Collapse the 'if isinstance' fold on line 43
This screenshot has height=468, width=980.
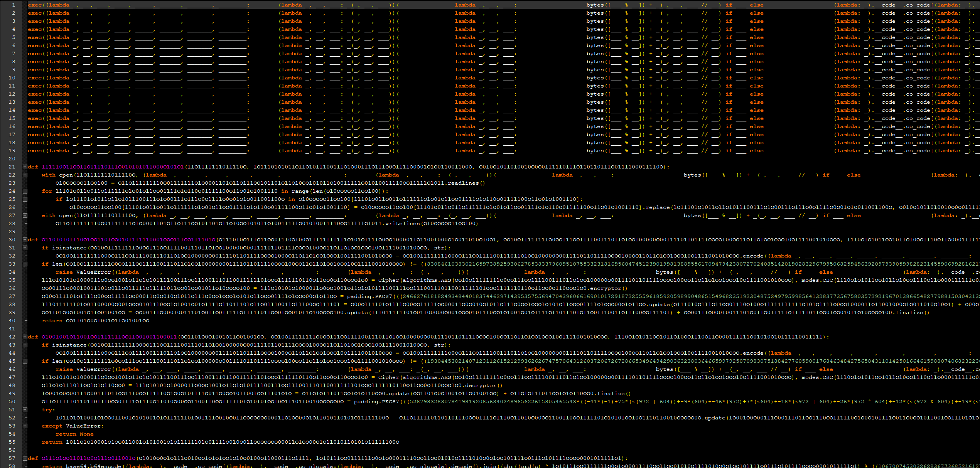tap(25, 345)
